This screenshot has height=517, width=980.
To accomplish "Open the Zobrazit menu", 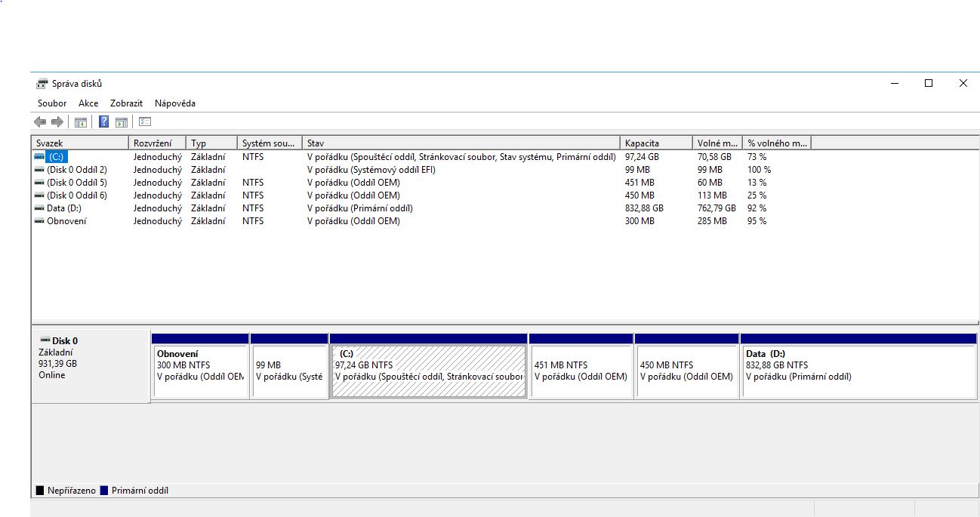I will [x=126, y=103].
